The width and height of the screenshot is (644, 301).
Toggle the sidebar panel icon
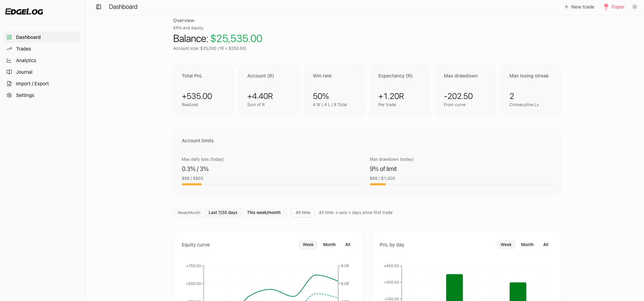(99, 7)
